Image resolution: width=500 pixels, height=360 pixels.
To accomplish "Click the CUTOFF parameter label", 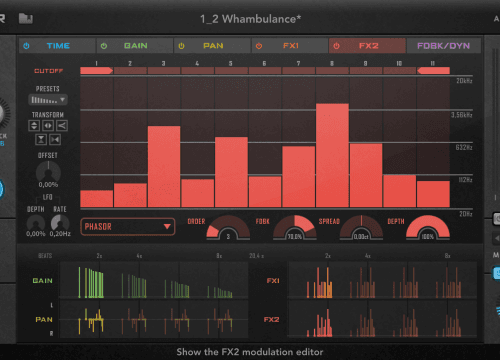I will click(x=49, y=71).
